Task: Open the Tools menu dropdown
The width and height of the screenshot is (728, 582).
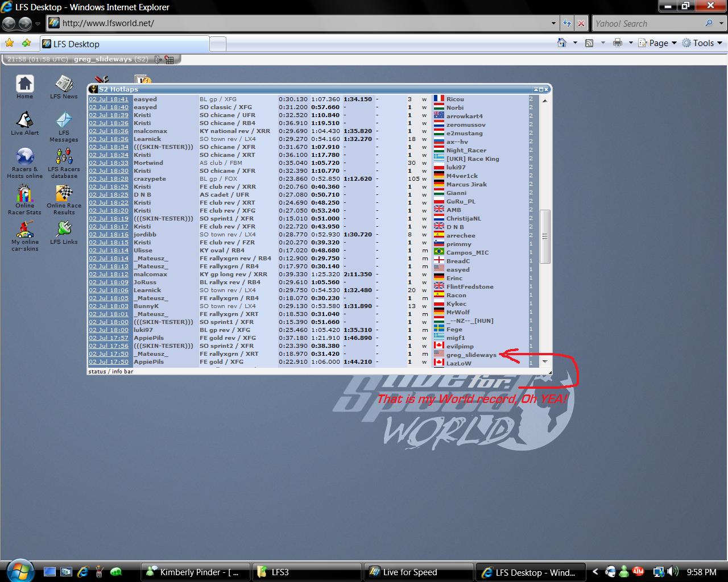Action: [702, 43]
